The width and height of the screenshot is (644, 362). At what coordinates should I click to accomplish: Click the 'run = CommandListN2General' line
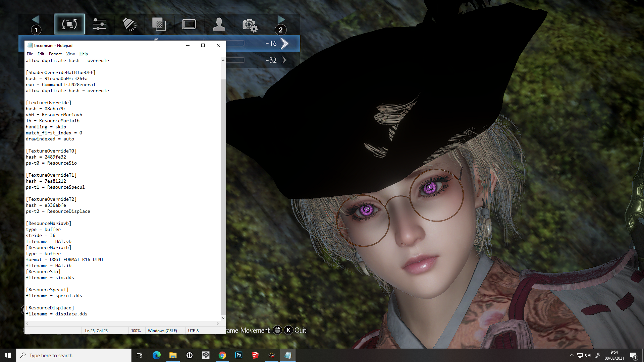(x=61, y=85)
